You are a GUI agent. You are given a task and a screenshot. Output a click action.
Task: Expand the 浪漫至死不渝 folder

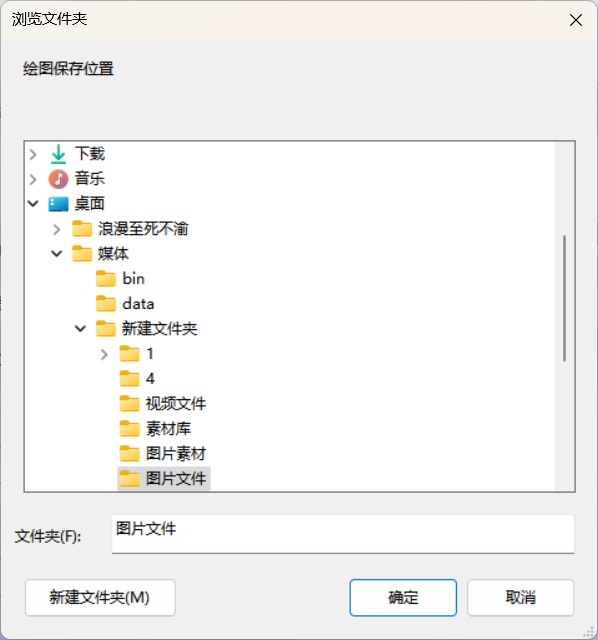(57, 229)
